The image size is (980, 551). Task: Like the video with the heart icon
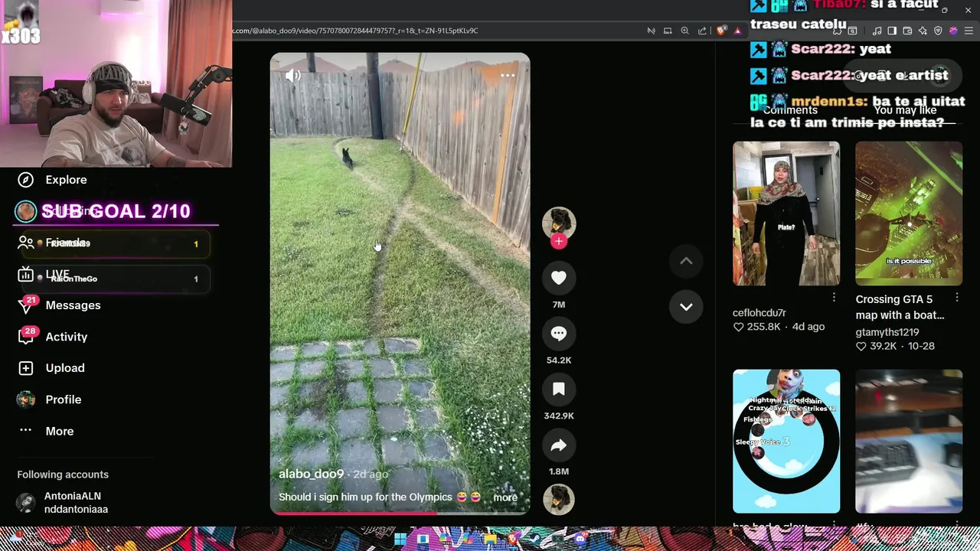coord(559,278)
